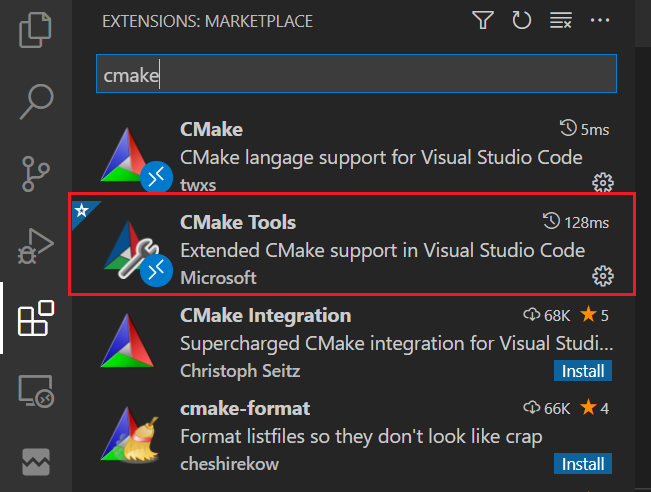The image size is (651, 492).
Task: Refresh the extensions list
Action: point(521,20)
